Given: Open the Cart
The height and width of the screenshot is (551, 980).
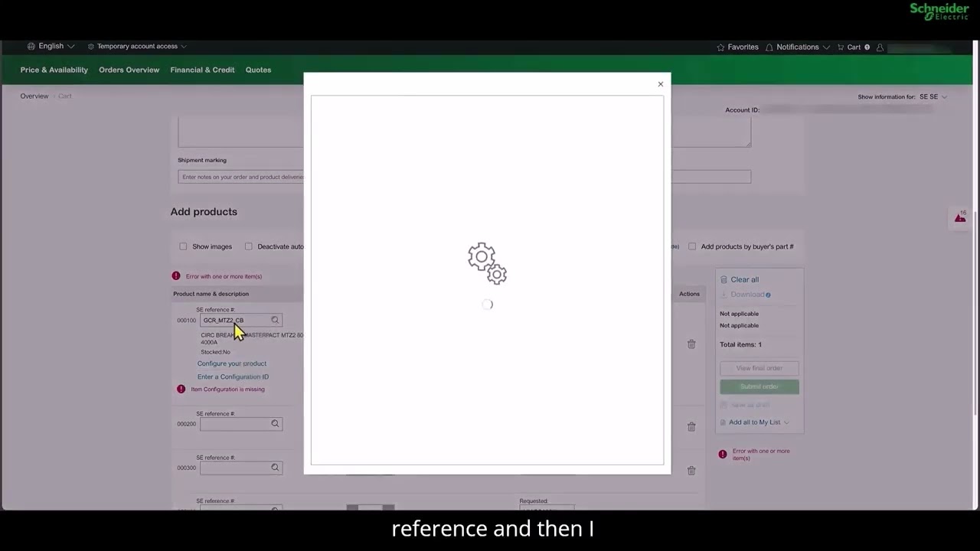Looking at the screenshot, I should pyautogui.click(x=854, y=47).
